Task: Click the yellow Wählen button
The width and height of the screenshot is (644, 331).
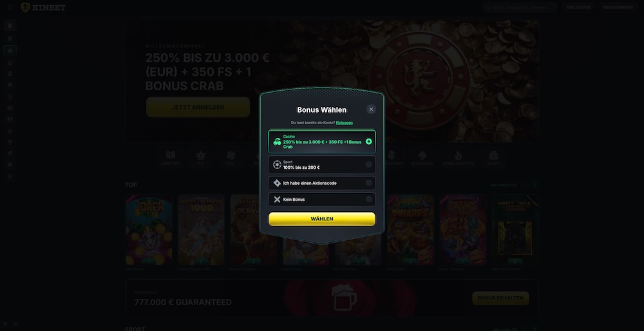Action: pyautogui.click(x=322, y=219)
